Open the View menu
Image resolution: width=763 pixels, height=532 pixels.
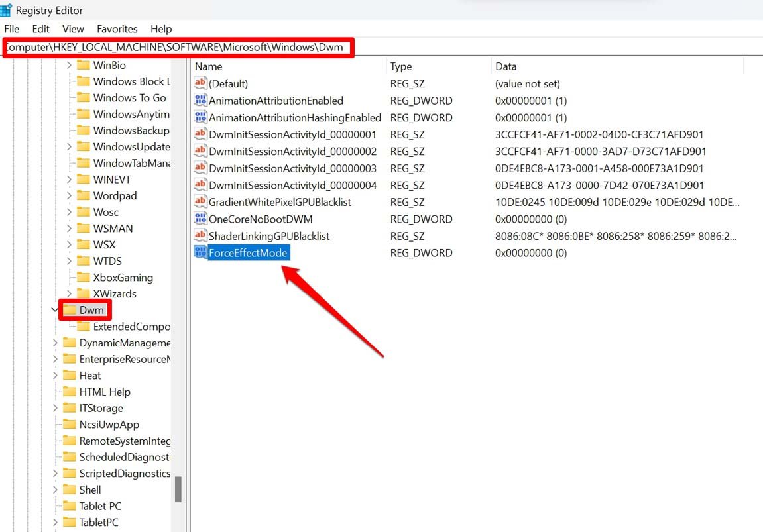tap(73, 28)
